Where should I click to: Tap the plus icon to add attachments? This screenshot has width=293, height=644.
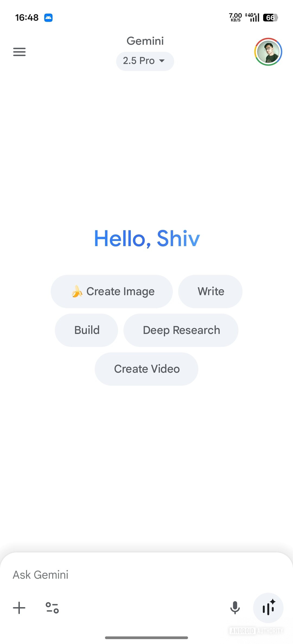click(x=19, y=608)
